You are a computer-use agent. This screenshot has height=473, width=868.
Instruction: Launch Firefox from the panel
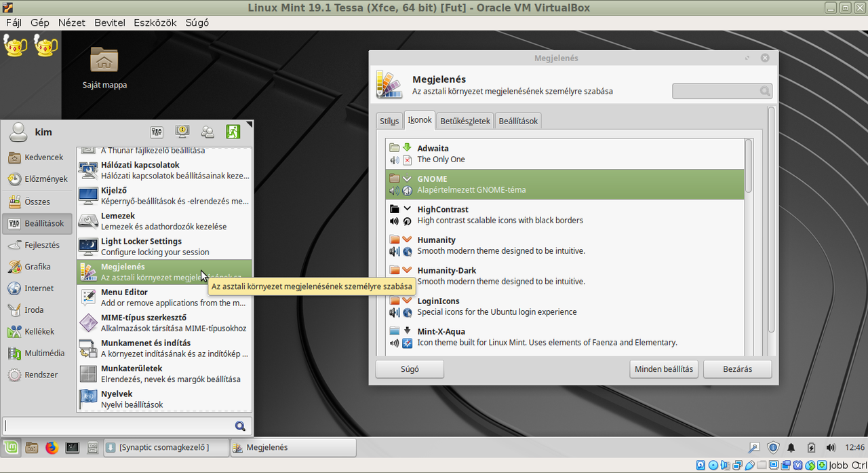pyautogui.click(x=52, y=447)
